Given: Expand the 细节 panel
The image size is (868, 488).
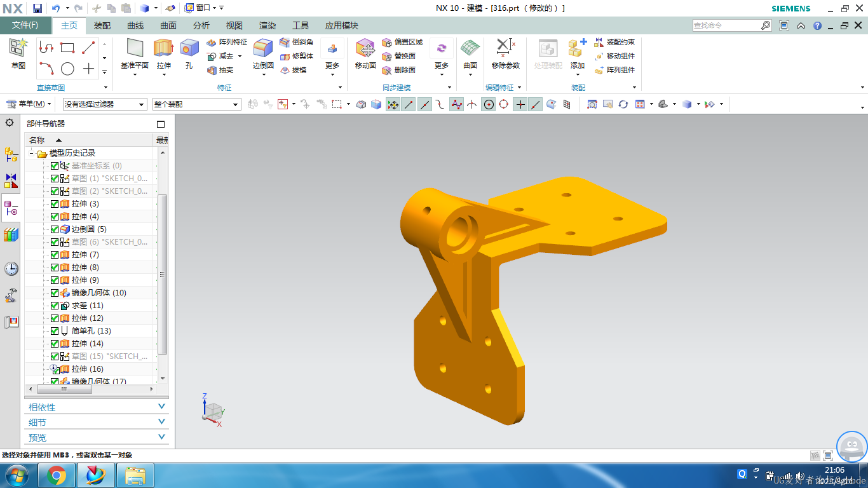Looking at the screenshot, I should 97,422.
